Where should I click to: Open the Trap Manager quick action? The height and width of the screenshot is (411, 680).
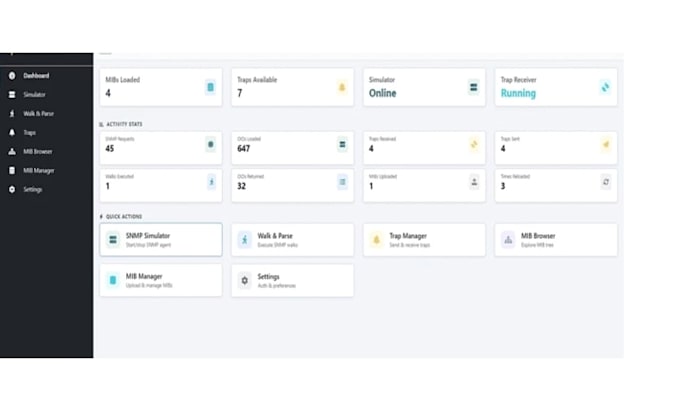click(424, 240)
